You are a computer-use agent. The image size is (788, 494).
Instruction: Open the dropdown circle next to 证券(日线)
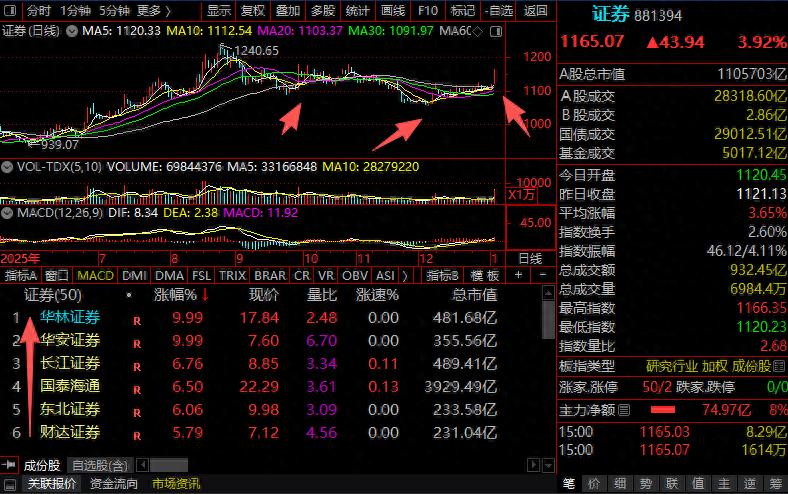coord(72,31)
